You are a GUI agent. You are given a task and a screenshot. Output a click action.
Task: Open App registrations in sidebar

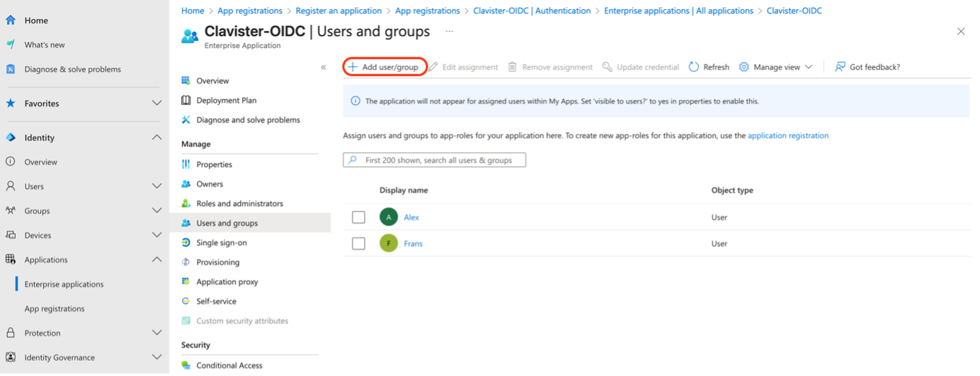coord(55,309)
